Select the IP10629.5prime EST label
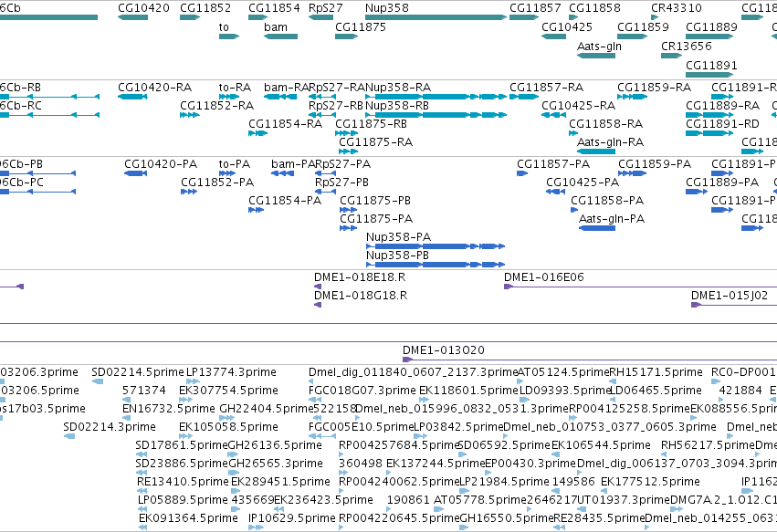The image size is (777, 532). click(x=292, y=518)
